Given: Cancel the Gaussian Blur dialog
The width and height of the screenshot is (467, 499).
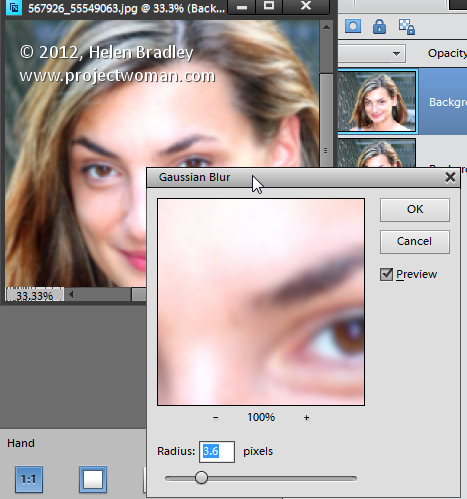Looking at the screenshot, I should pyautogui.click(x=415, y=241).
